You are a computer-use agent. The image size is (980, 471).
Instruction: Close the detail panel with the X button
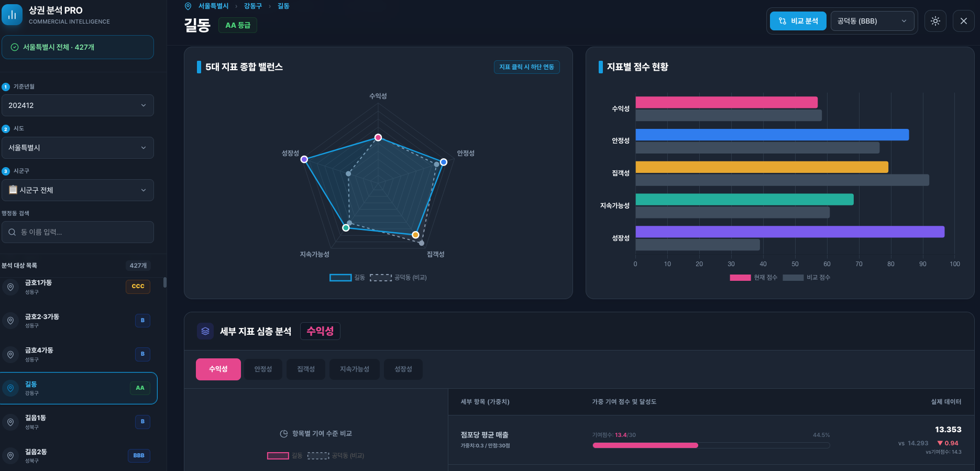click(x=964, y=21)
